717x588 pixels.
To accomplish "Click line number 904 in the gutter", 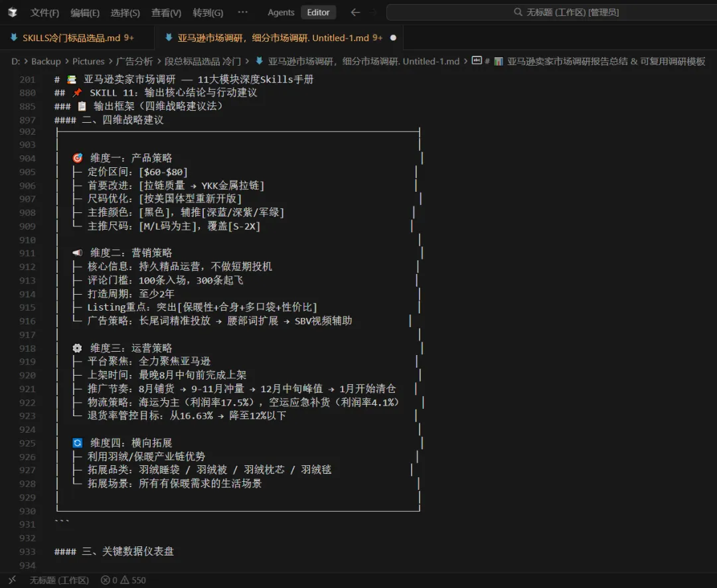I will pyautogui.click(x=27, y=158).
